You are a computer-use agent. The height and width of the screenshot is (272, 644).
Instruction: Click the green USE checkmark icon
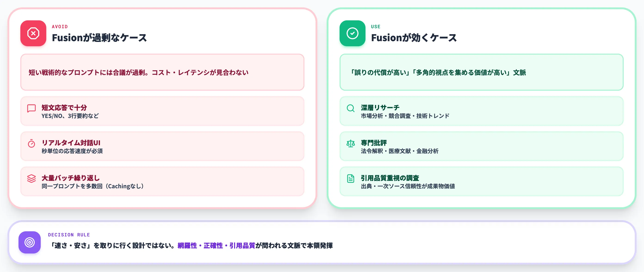click(x=352, y=33)
